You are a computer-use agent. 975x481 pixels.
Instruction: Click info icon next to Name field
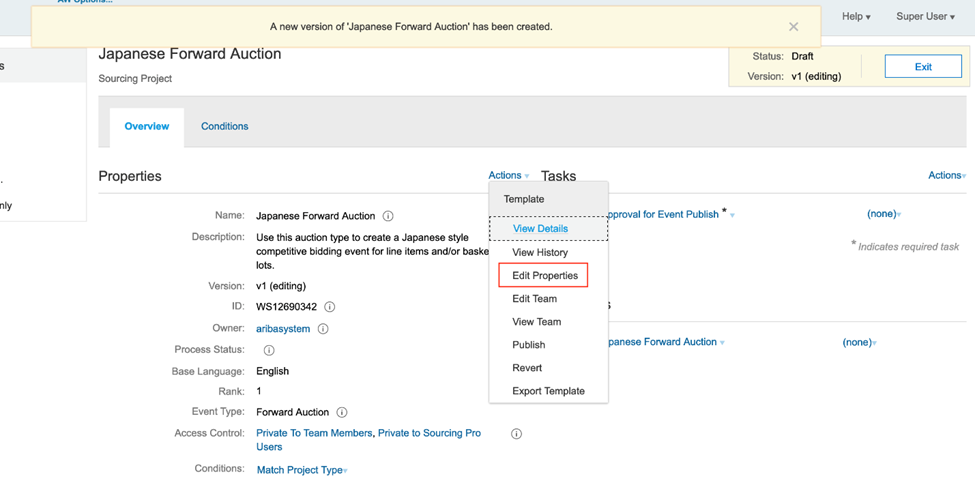click(388, 216)
